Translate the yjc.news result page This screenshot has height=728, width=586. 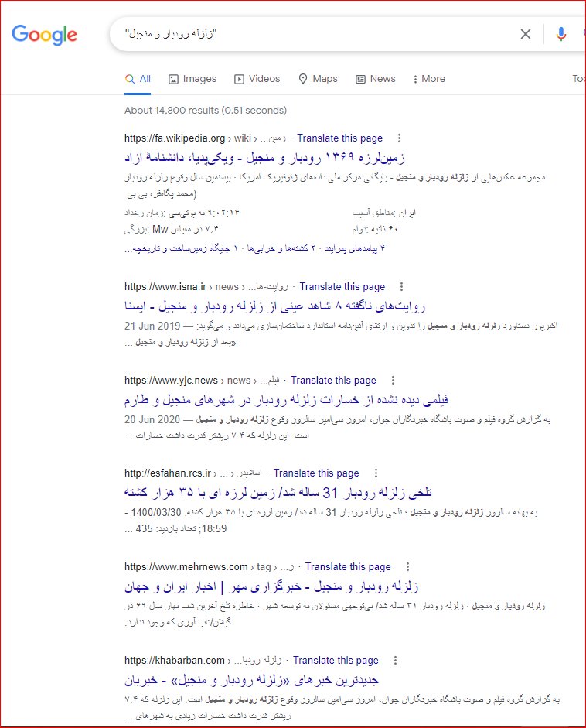tap(333, 381)
